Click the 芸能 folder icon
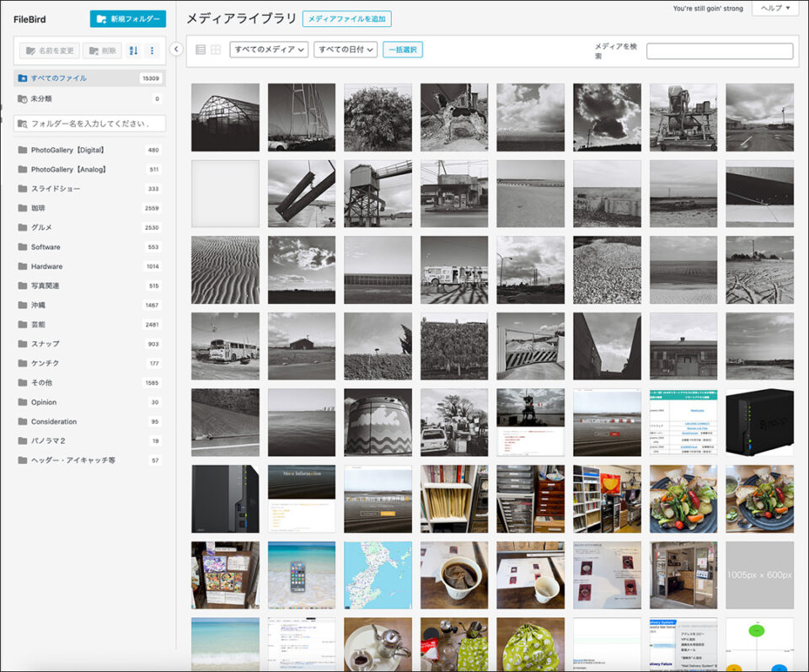Viewport: 809px width, 672px height. (x=22, y=324)
